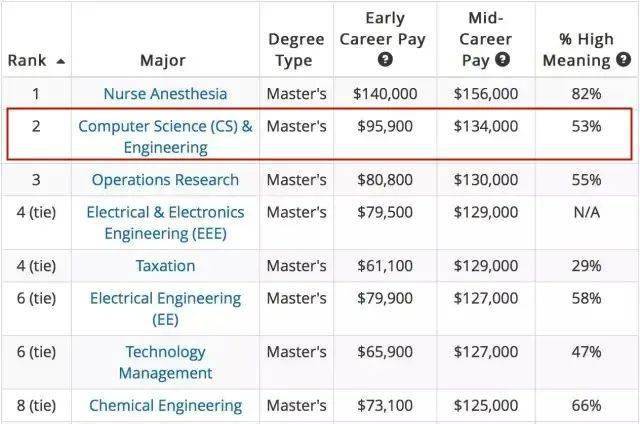This screenshot has width=640, height=424.
Task: Click the Taxation major link
Action: click(x=165, y=266)
